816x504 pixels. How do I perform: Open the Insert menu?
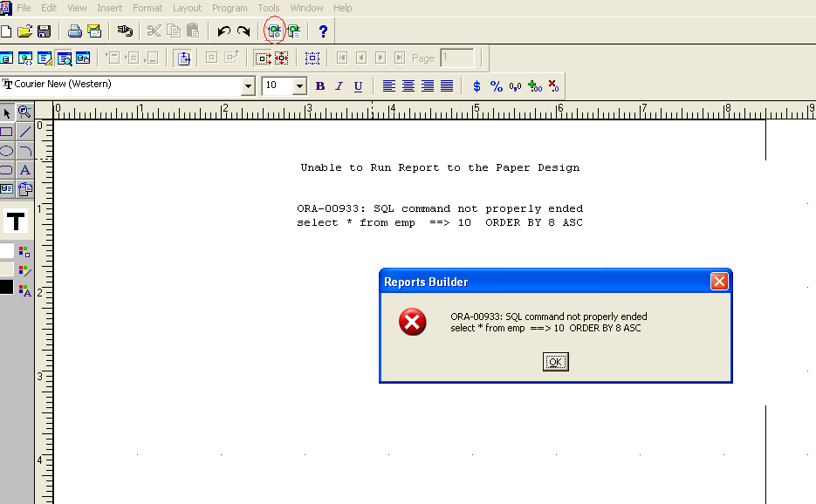(x=109, y=8)
